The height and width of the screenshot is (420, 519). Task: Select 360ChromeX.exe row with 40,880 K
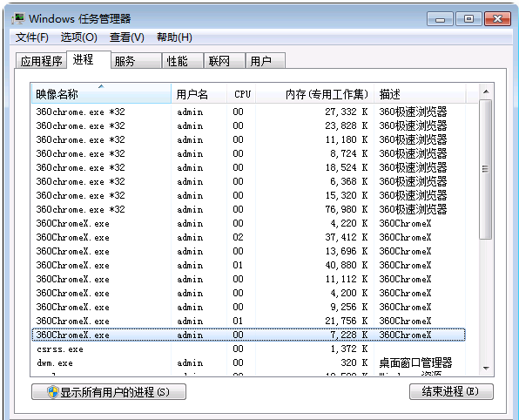coord(248,265)
